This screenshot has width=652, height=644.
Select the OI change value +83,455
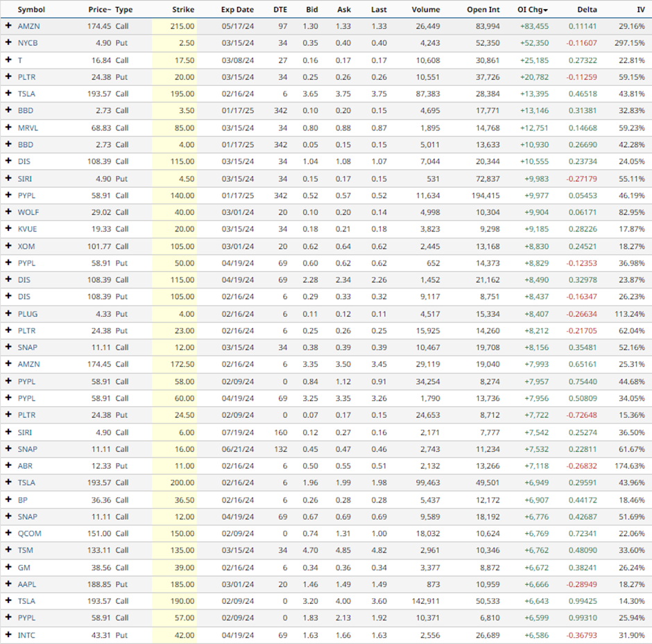tap(534, 26)
